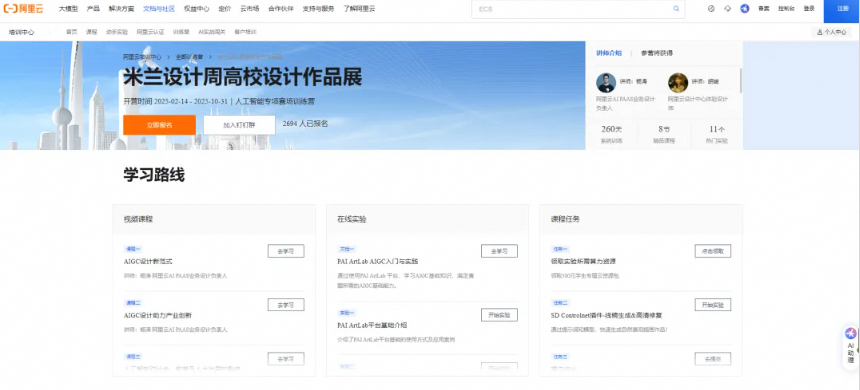Open the 动手实验 tab
This screenshot has width=860, height=390.
[x=117, y=32]
